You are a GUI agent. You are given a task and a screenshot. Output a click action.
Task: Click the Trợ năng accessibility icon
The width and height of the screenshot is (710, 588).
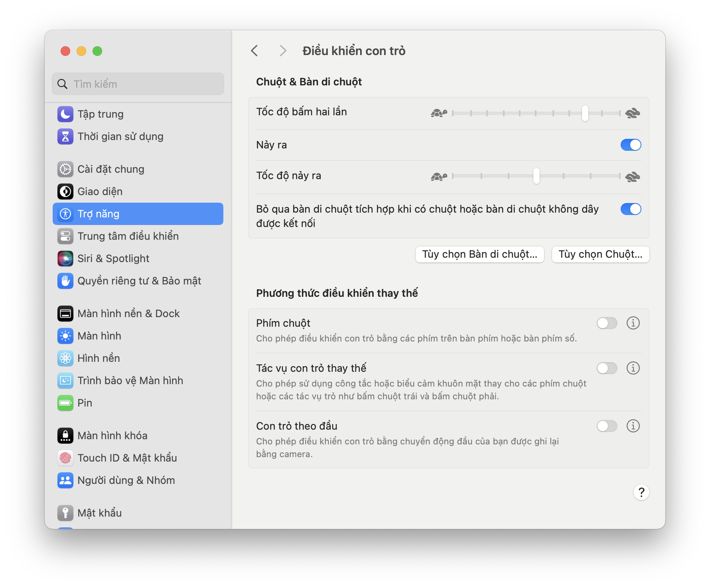(65, 214)
